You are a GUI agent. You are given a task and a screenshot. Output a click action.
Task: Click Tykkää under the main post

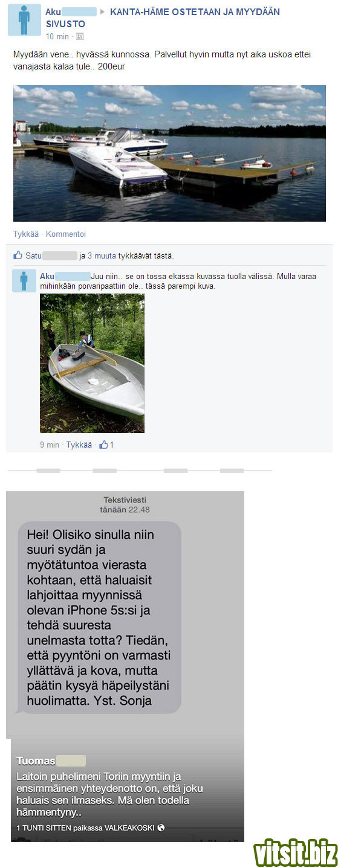click(25, 234)
